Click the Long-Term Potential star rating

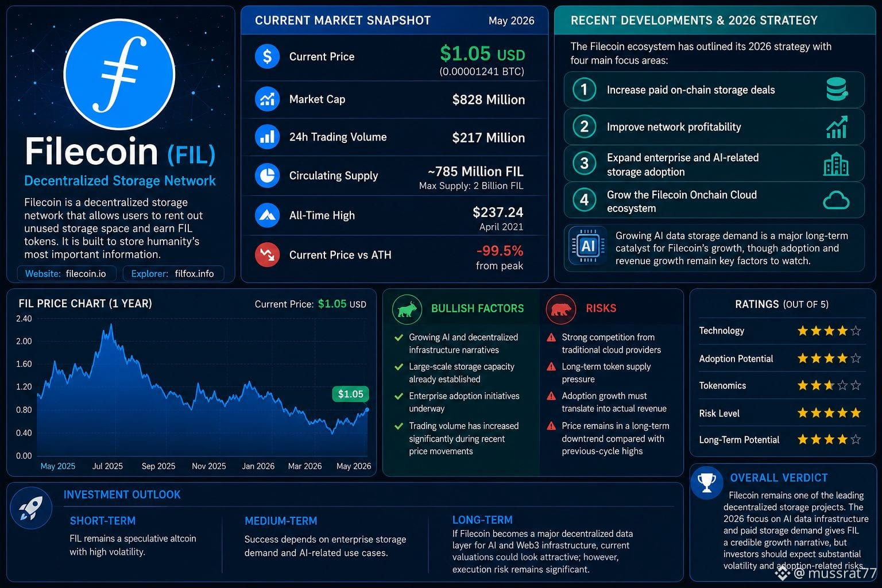tap(829, 439)
